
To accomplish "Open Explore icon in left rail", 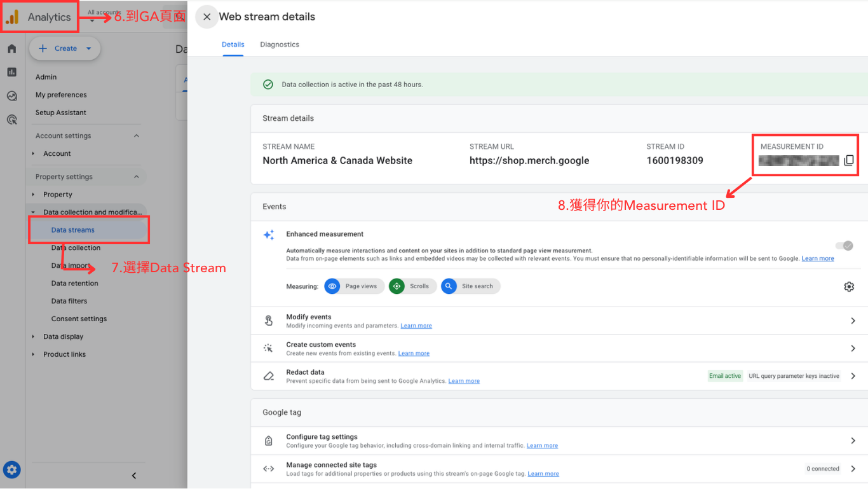I will coord(12,96).
